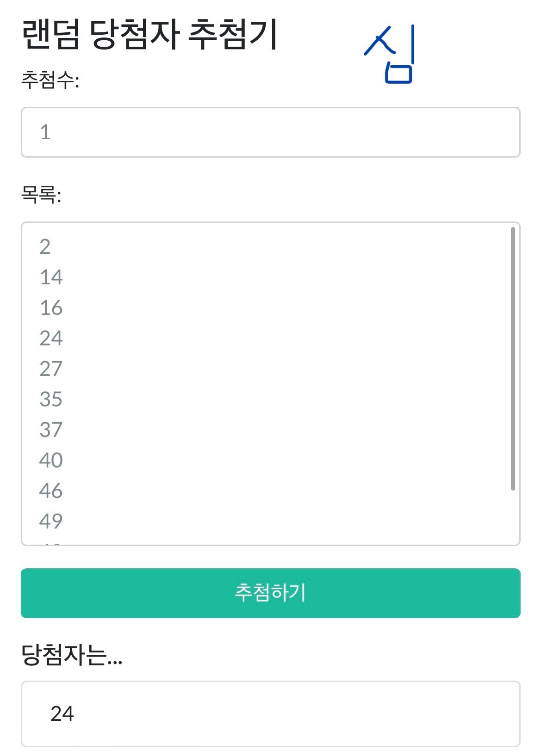This screenshot has height=756, width=541.
Task: Place cursor on line 49 in list
Action: (x=51, y=522)
